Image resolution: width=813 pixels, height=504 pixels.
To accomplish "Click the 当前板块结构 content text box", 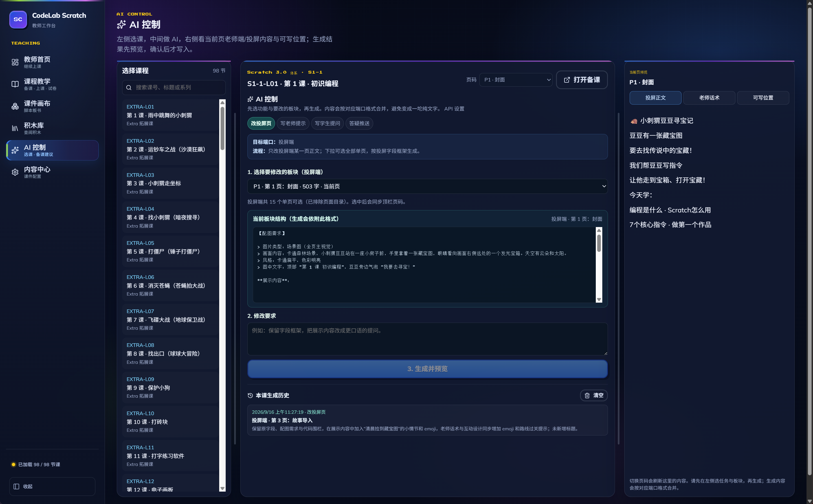I will pos(424,265).
